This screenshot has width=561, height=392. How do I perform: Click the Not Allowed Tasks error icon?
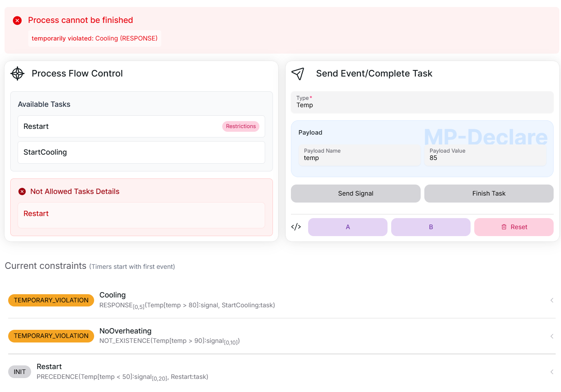22,191
